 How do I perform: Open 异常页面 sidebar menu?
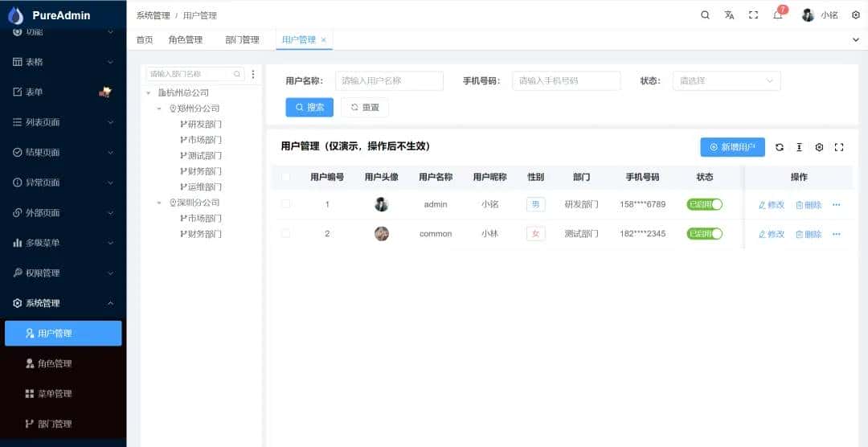coord(63,182)
